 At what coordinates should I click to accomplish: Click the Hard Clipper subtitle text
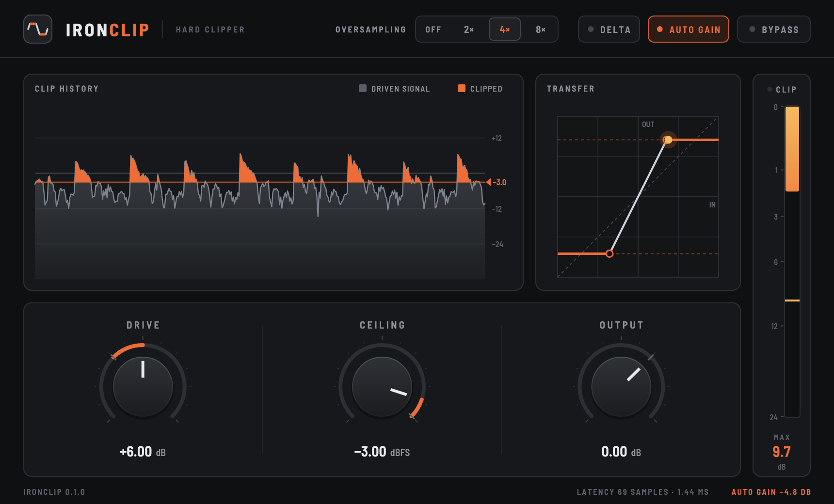click(x=210, y=30)
